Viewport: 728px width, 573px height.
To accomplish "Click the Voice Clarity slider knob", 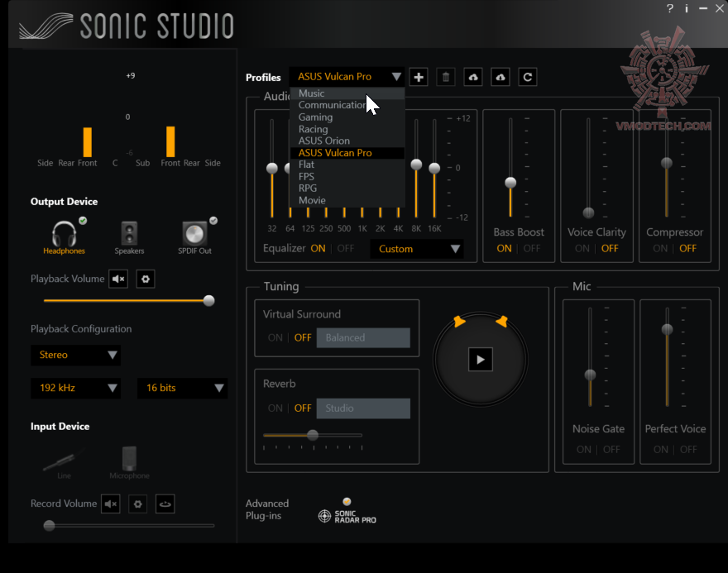I will pyautogui.click(x=589, y=213).
